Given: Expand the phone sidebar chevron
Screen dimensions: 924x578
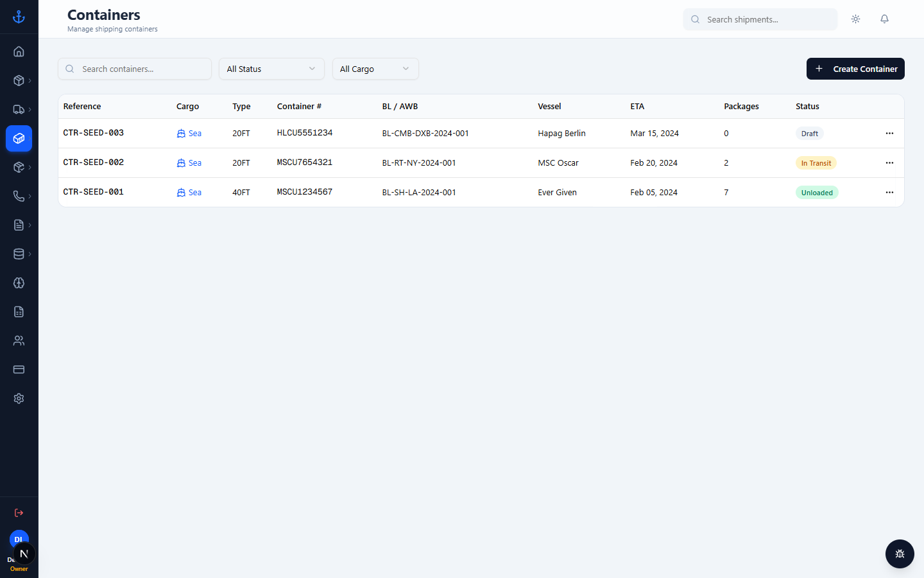Looking at the screenshot, I should click(30, 196).
